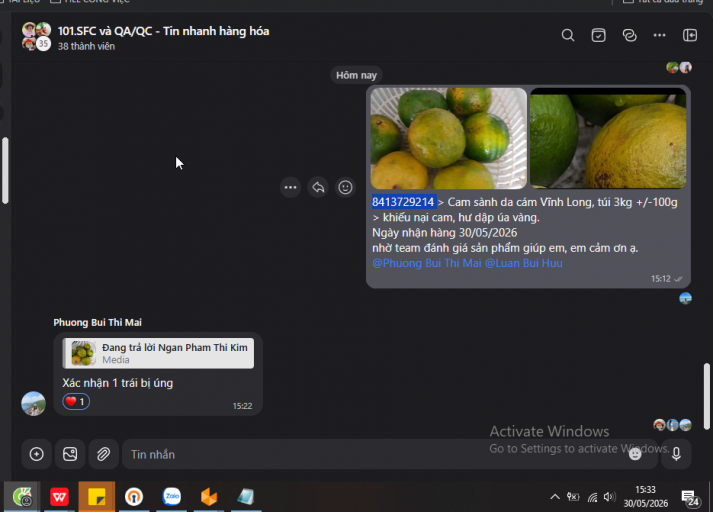The image size is (713, 512).
Task: Open Zalo from the taskbar
Action: [171, 497]
